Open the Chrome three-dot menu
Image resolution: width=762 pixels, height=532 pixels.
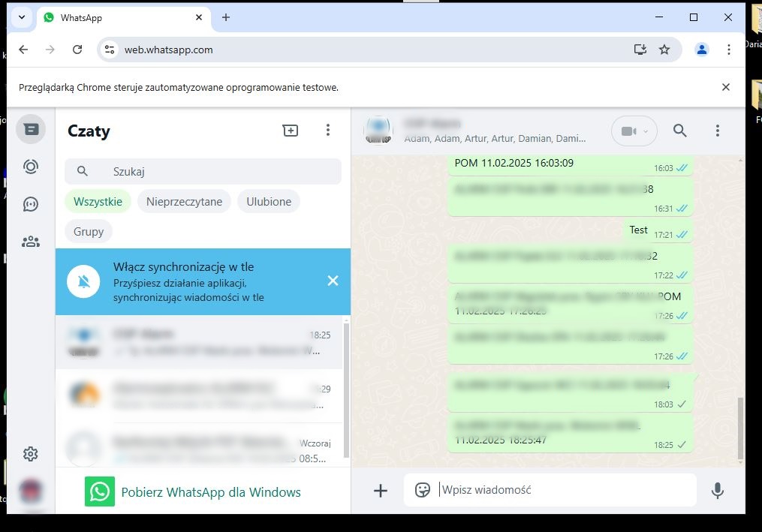[728, 50]
